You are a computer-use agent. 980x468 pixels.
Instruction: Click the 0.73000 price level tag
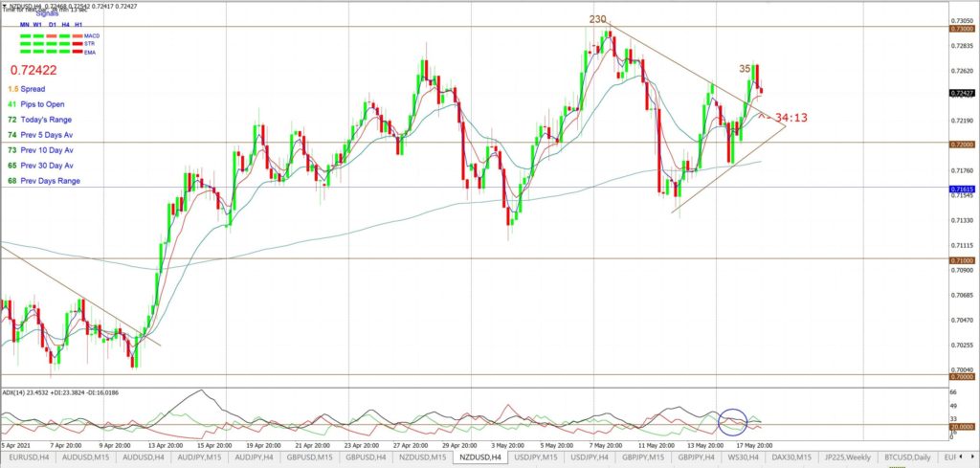961,29
